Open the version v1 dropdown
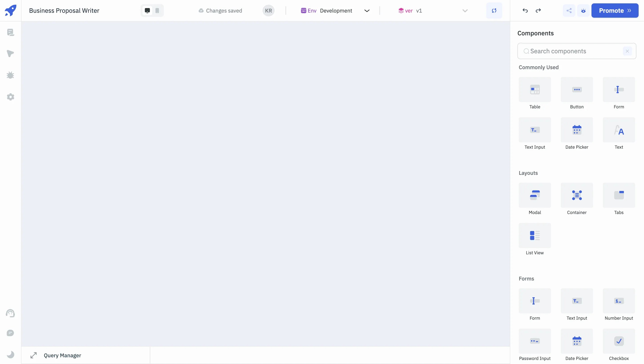 point(464,11)
